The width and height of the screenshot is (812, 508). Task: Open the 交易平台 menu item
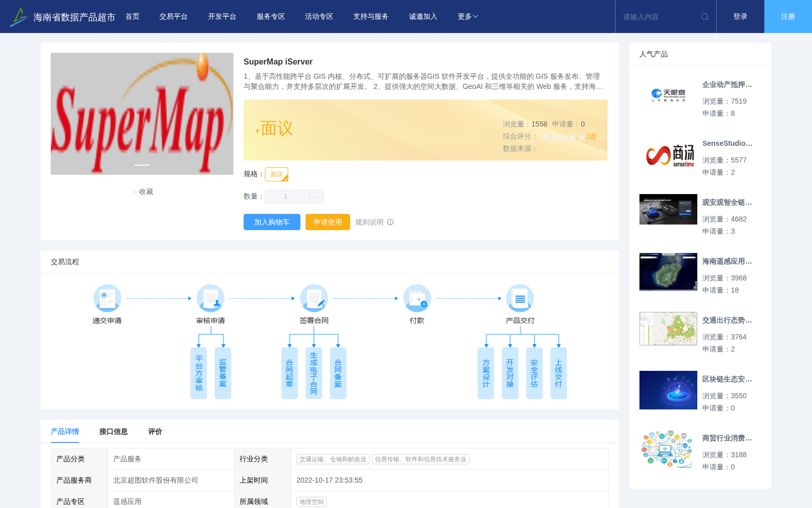[174, 17]
